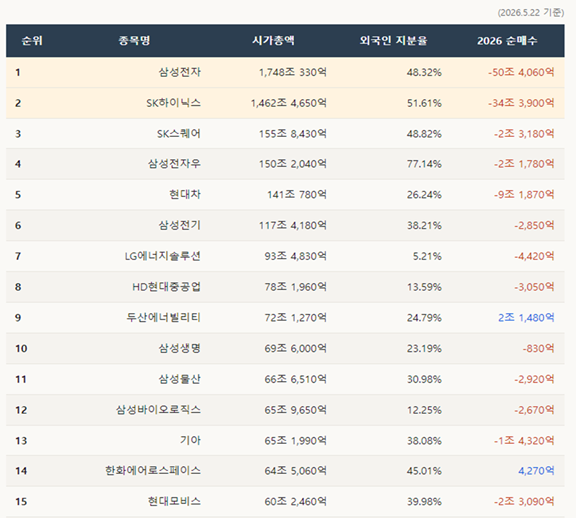This screenshot has height=518, width=576.
Task: Select 삼성전기 in the table
Action: 180,225
